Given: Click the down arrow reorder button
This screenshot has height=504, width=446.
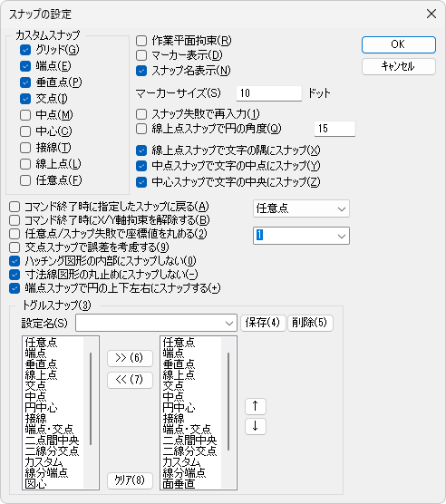Looking at the screenshot, I should (x=256, y=426).
